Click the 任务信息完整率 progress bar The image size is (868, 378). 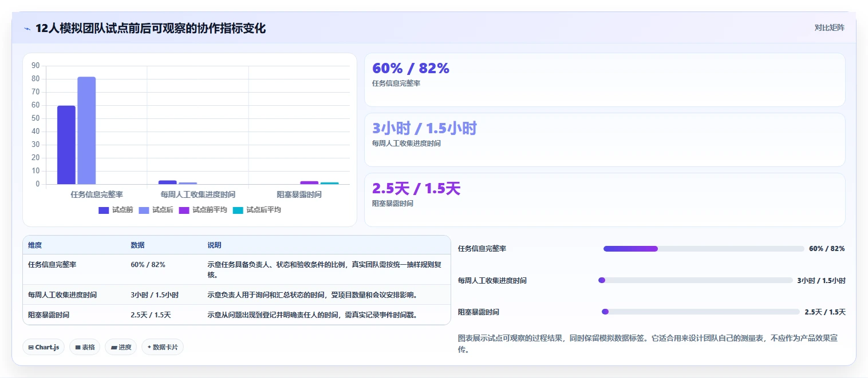[704, 249]
